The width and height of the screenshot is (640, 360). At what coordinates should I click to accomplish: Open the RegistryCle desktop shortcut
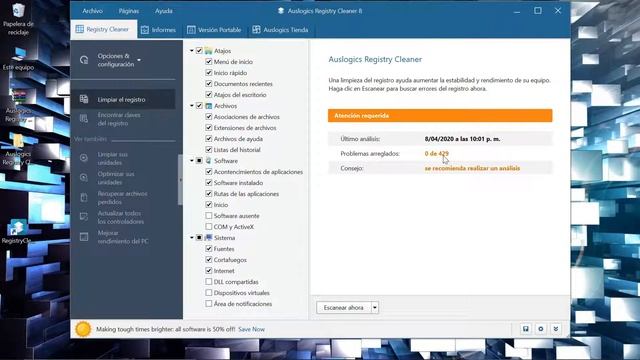(x=17, y=231)
